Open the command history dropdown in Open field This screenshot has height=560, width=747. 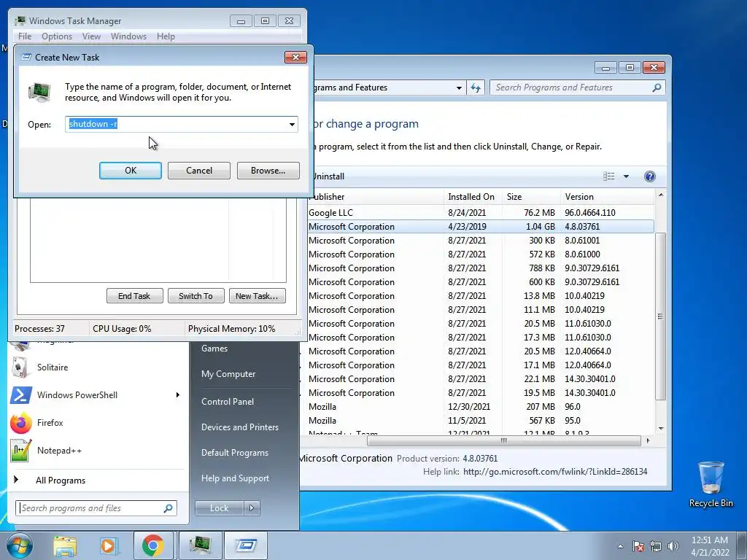click(292, 124)
